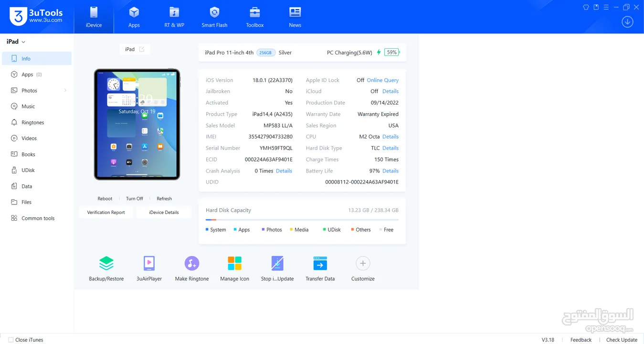Click the Feedback link
Image resolution: width=644 pixels, height=344 pixels.
(x=581, y=340)
